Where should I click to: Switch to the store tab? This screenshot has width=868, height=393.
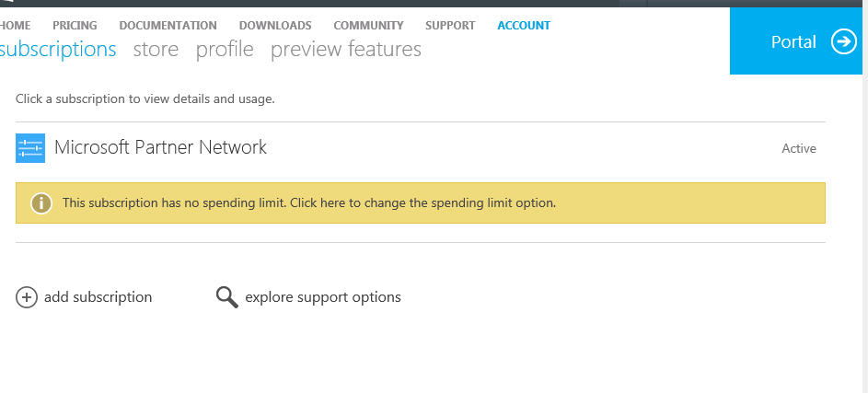(x=156, y=50)
